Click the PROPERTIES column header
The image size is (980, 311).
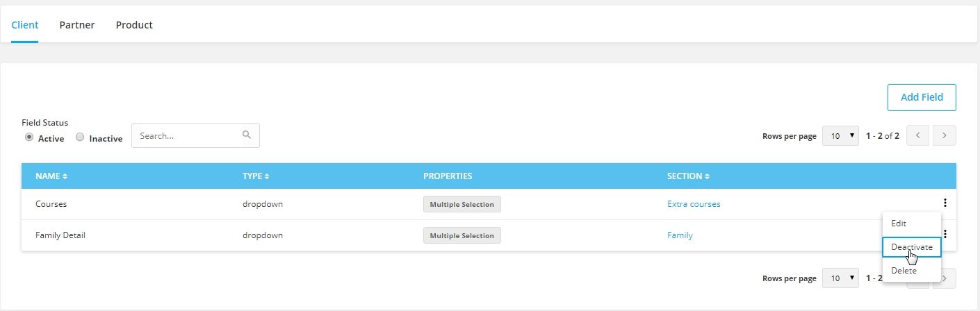pyautogui.click(x=448, y=176)
